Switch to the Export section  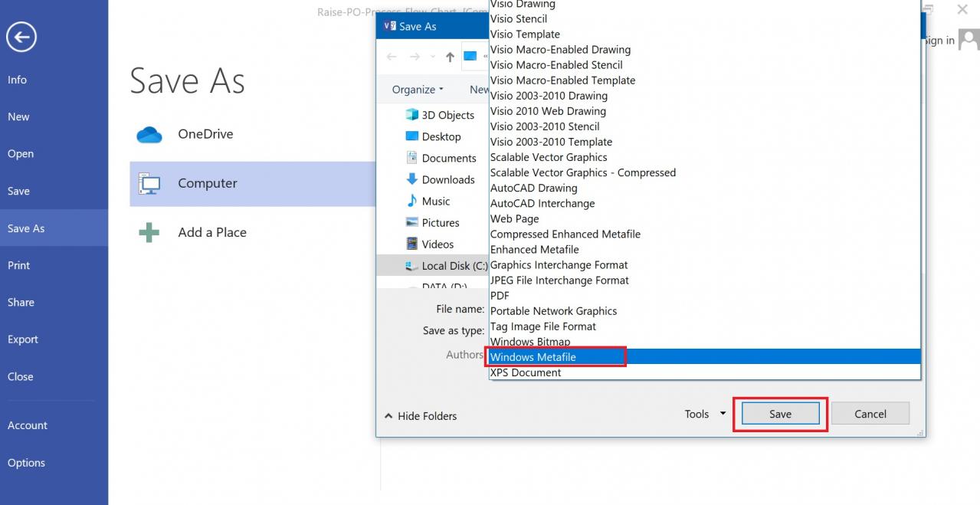23,339
